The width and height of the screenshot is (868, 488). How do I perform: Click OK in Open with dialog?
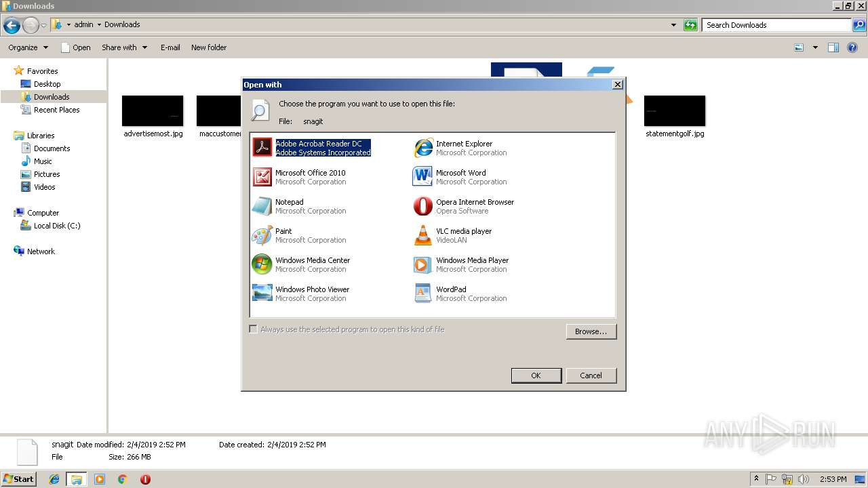tap(536, 375)
